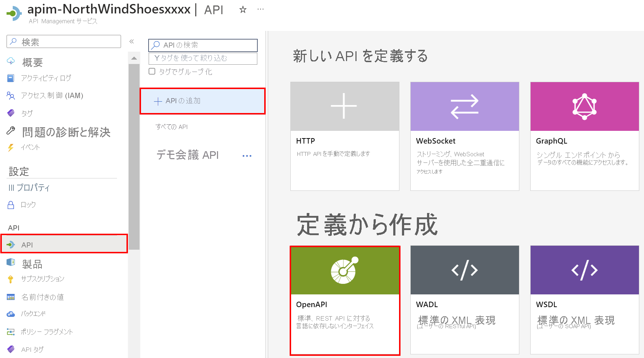Screen dimensions: 644x358
Task: Select 問題の診断と解決 menu entry
Action: [66, 132]
